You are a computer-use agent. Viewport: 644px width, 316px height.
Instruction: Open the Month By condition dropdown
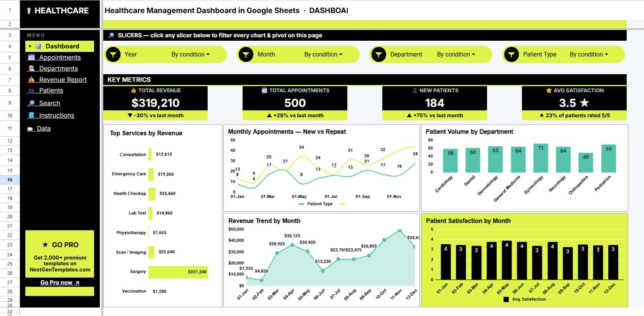[x=323, y=54]
